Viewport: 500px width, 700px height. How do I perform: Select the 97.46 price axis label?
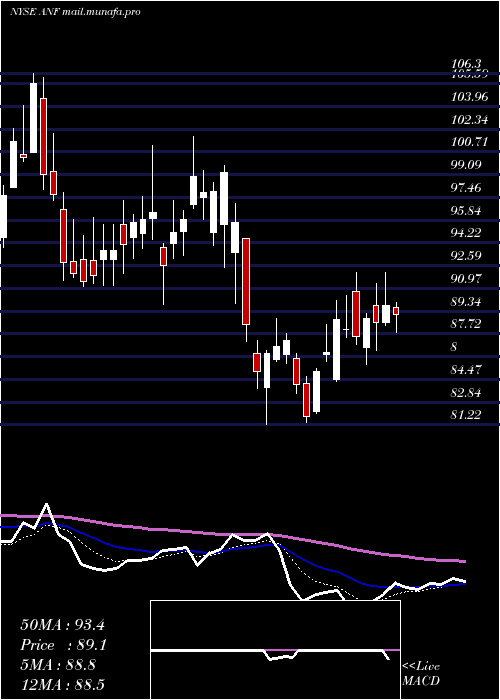[x=466, y=188]
